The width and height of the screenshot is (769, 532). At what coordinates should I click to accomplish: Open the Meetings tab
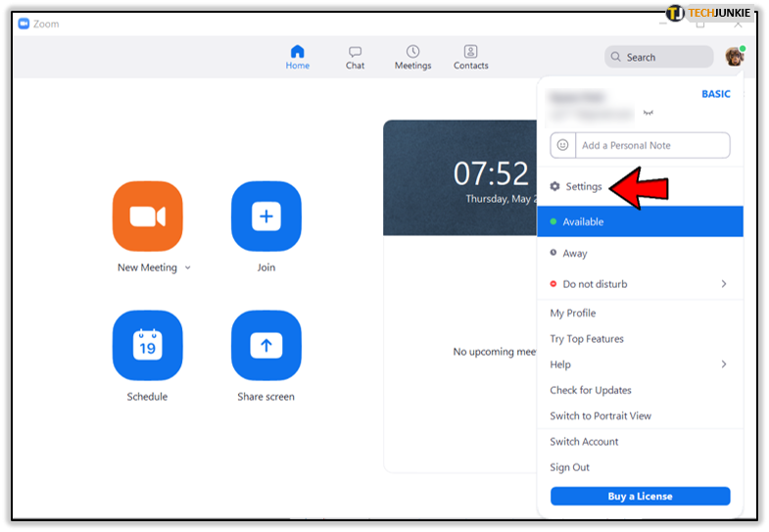coord(412,58)
